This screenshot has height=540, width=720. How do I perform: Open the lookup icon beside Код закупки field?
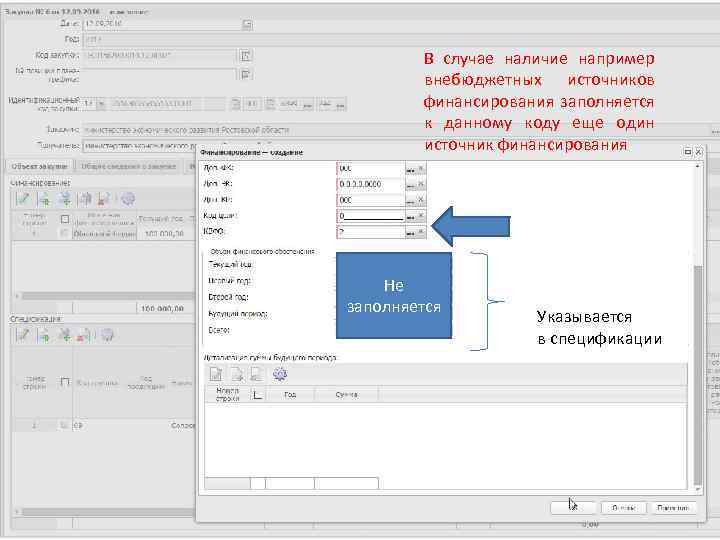(x=246, y=56)
